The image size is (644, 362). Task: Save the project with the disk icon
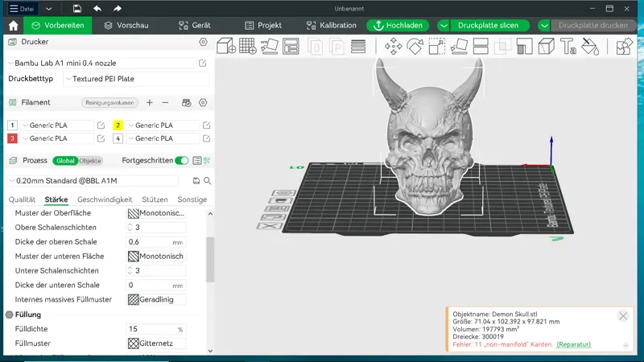(76, 9)
